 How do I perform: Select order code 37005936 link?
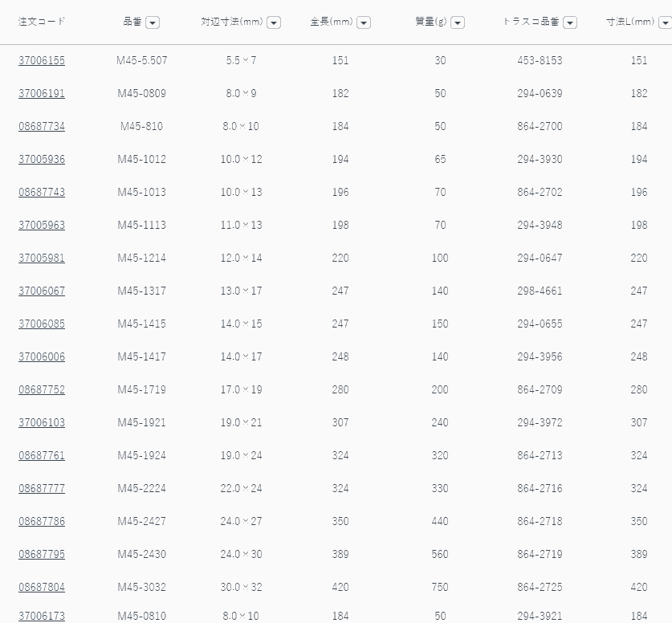[x=42, y=159]
